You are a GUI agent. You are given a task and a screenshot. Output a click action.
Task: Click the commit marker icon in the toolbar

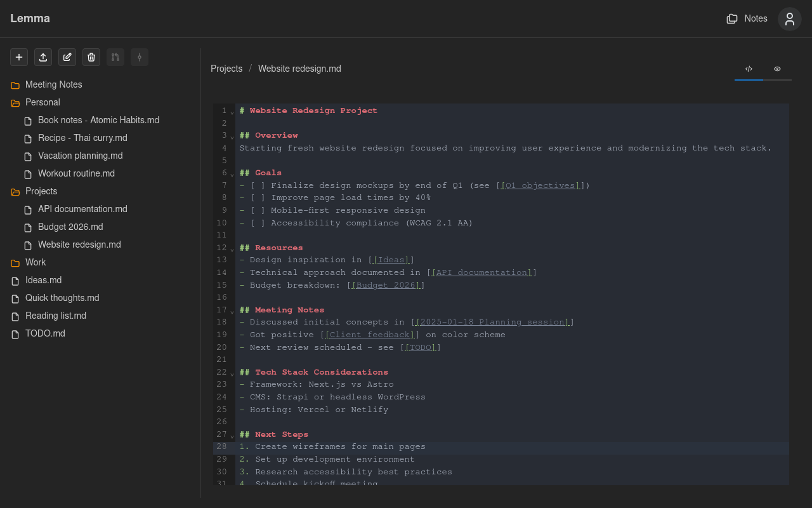(140, 57)
